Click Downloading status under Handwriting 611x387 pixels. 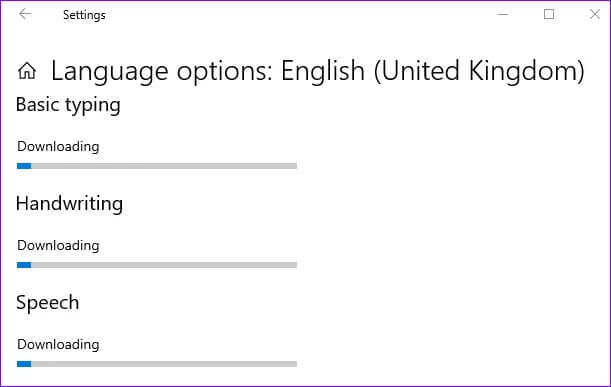coord(58,246)
